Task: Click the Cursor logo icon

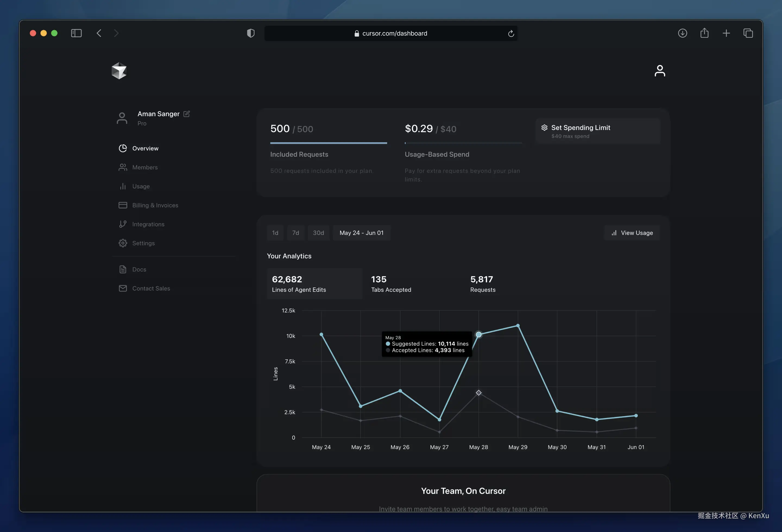Action: (x=119, y=71)
